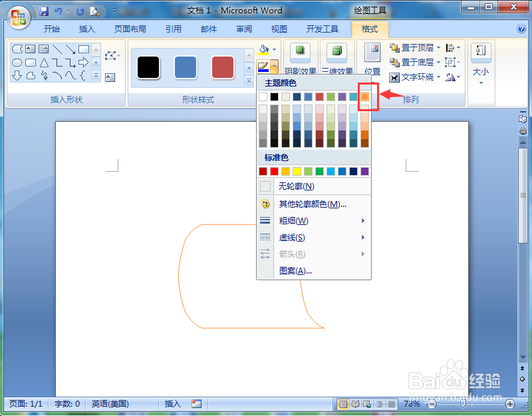The width and height of the screenshot is (532, 416).
Task: Click 其他轮廓颜色(M)... menu entry
Action: [x=314, y=204]
